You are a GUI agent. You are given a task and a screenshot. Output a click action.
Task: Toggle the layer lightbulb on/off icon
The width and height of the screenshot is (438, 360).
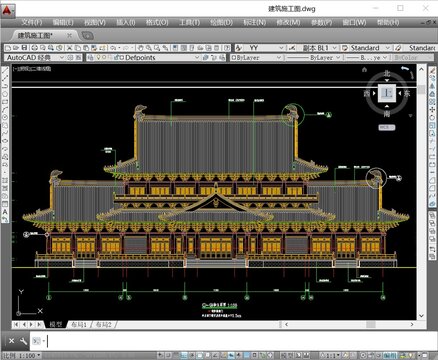[x=98, y=57]
